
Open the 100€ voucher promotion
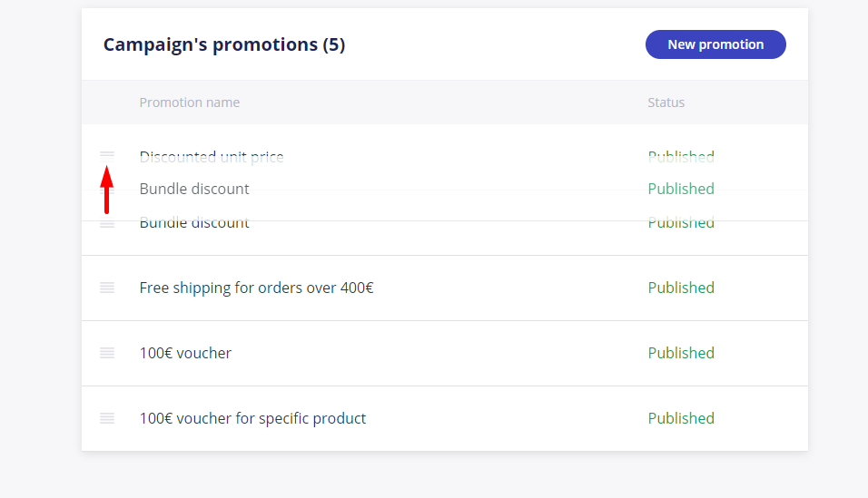pos(185,353)
